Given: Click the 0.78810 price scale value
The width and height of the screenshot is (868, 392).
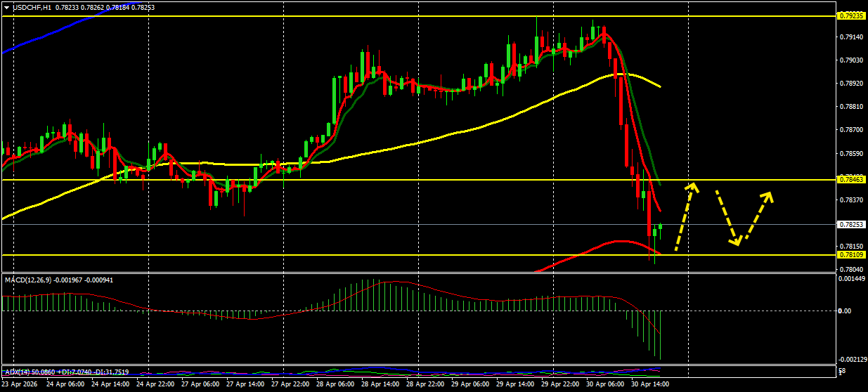Looking at the screenshot, I should click(x=852, y=107).
